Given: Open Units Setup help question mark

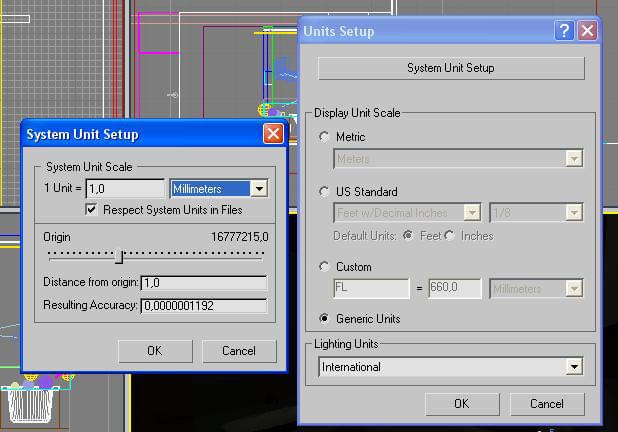Looking at the screenshot, I should (564, 31).
